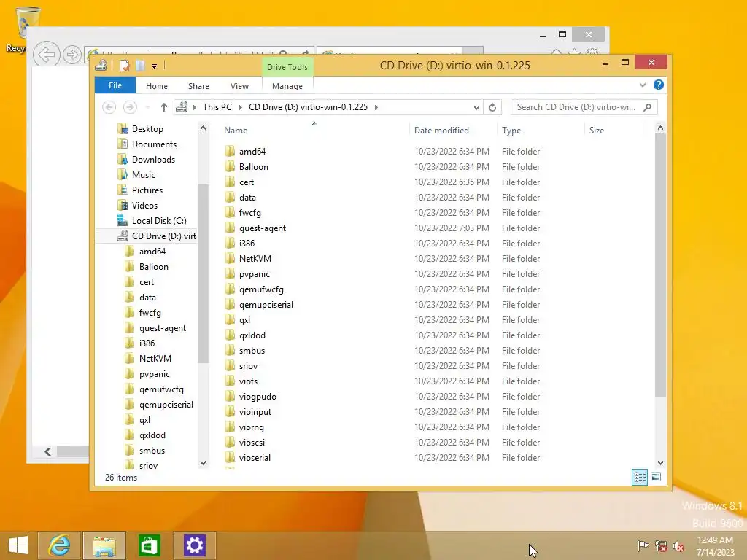Go up one level with the Up arrow
This screenshot has height=560, width=747.
point(164,107)
